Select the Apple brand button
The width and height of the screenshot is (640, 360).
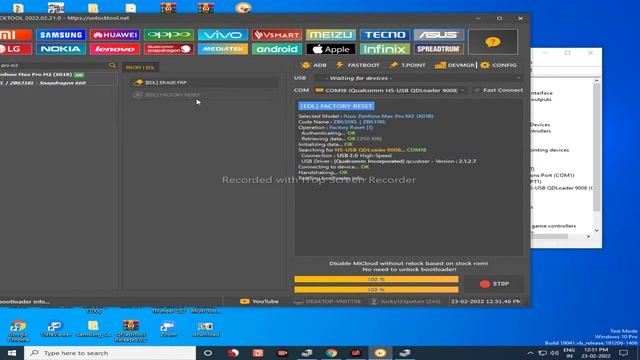coord(331,49)
